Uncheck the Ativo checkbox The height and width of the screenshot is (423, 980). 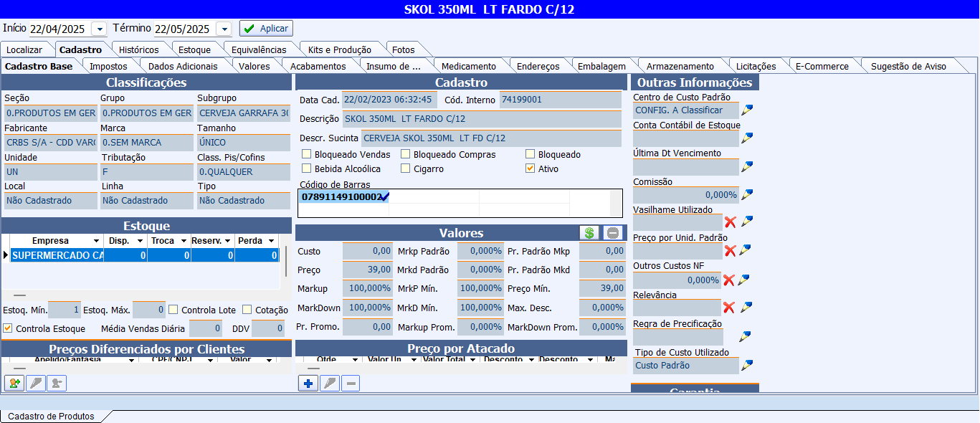531,169
